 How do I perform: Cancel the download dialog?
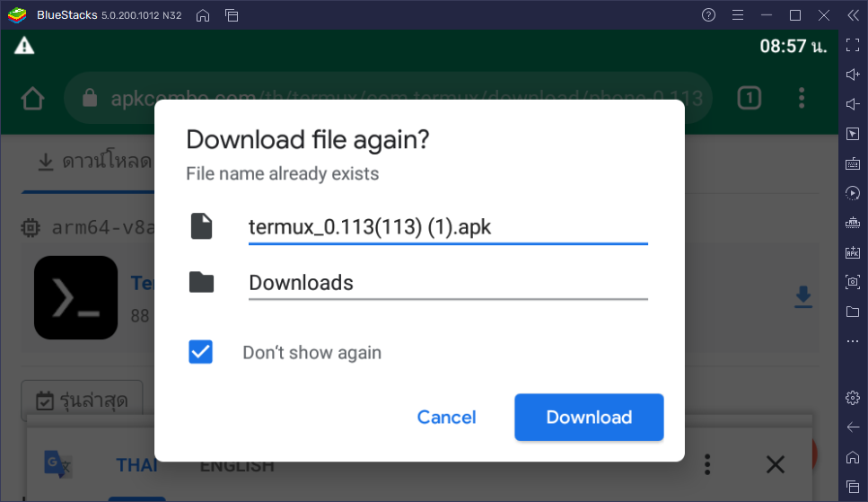point(446,418)
